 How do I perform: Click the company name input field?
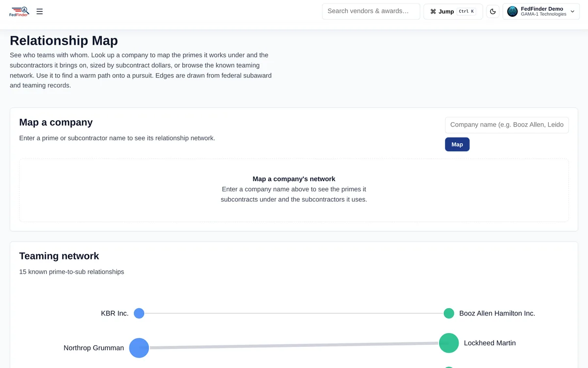click(507, 125)
